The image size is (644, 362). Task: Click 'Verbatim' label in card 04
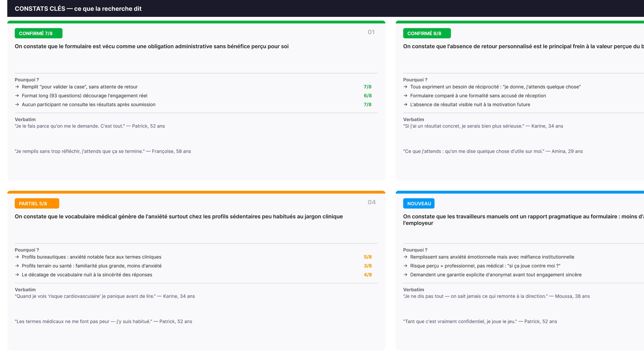[25, 290]
